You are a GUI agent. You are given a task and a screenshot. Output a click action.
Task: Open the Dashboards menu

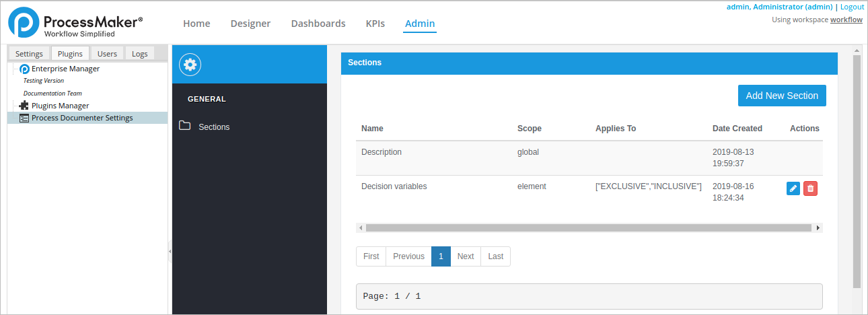(318, 24)
